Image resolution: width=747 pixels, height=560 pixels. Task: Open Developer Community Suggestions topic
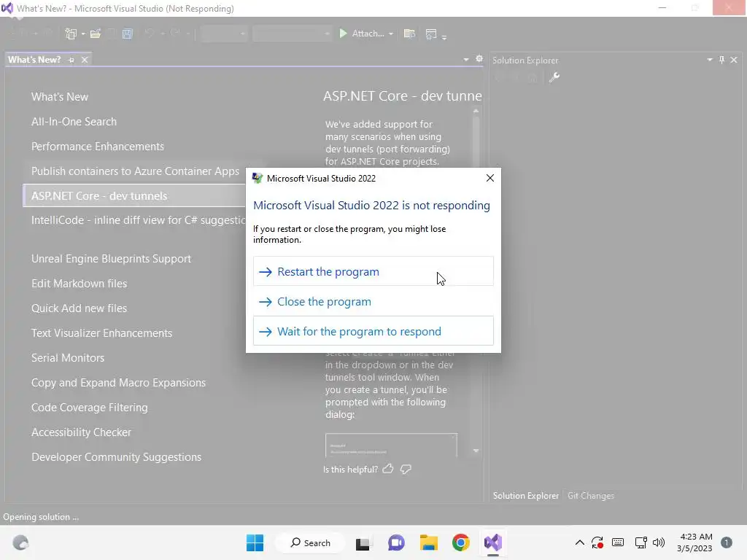116,456
